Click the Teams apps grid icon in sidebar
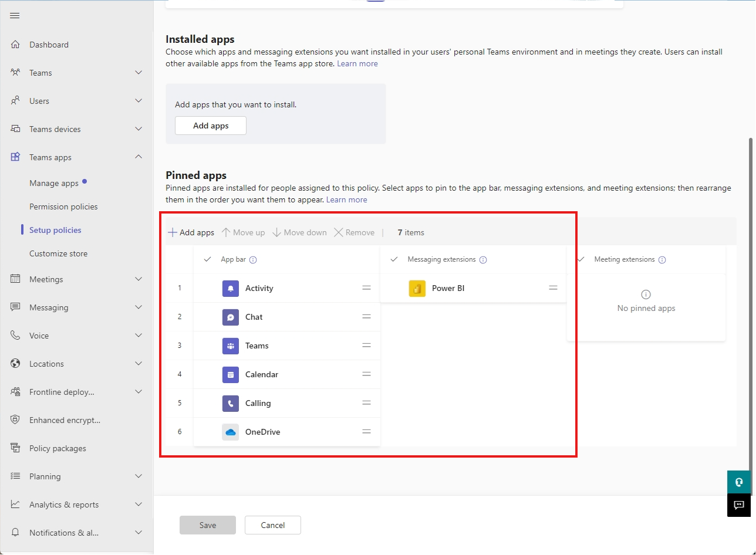This screenshot has width=756, height=555. (15, 157)
